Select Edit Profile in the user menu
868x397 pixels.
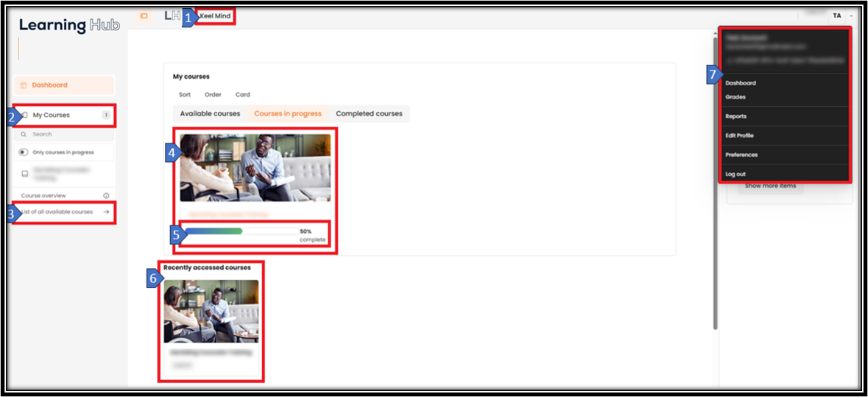tap(740, 136)
